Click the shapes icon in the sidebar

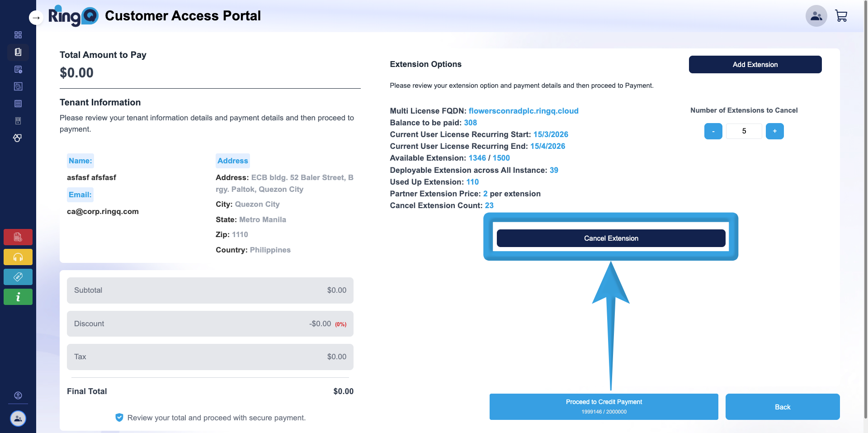click(x=18, y=138)
